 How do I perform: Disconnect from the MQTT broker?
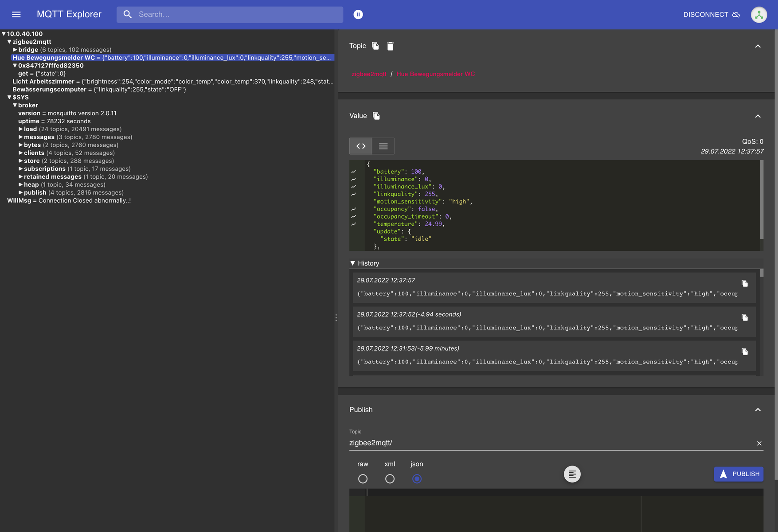[711, 15]
